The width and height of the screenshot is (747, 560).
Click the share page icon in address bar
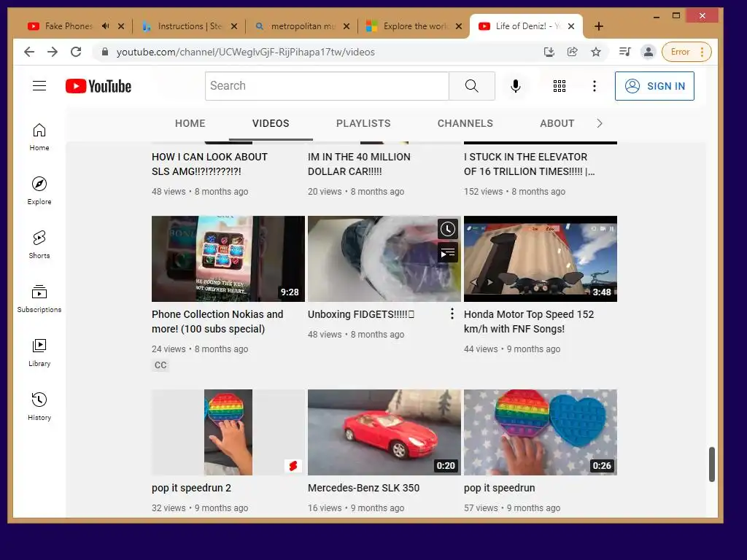573,52
